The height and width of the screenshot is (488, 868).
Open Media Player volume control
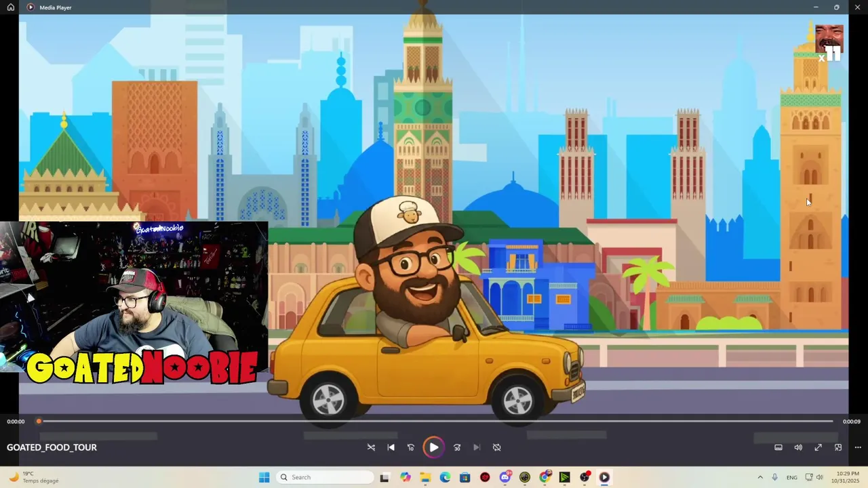798,447
